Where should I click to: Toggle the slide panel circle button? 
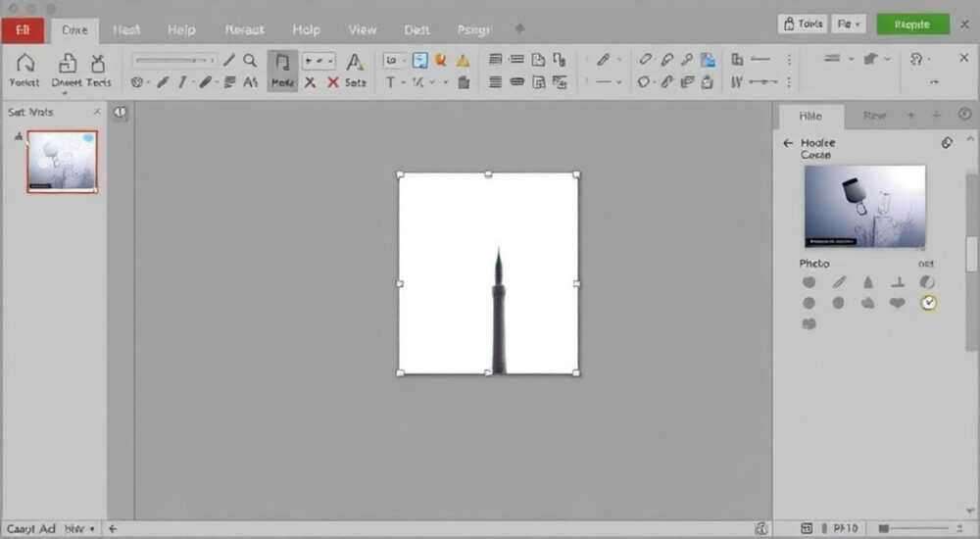point(120,113)
